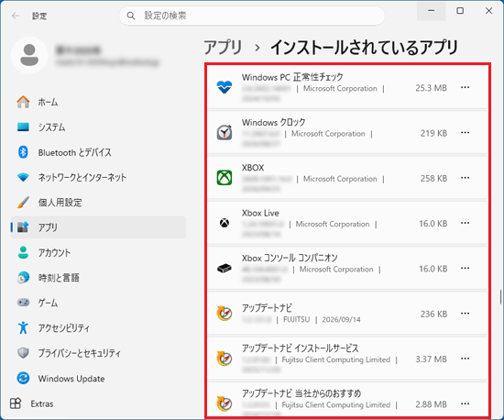Click the Home house icon in sidebar

pos(23,102)
